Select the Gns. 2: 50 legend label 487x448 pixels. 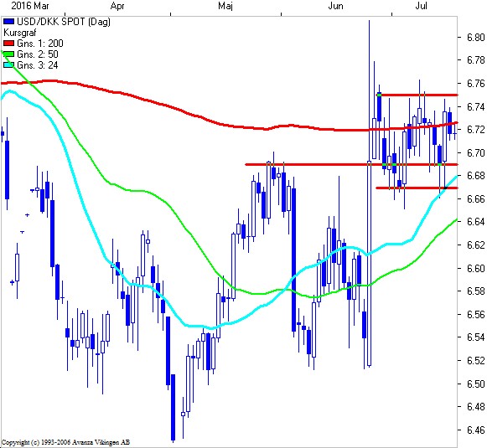pos(38,54)
